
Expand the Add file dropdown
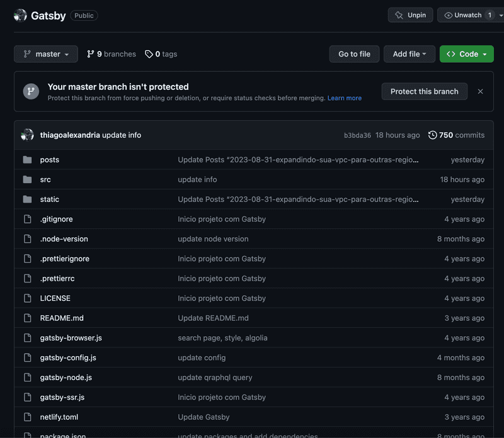pos(409,54)
